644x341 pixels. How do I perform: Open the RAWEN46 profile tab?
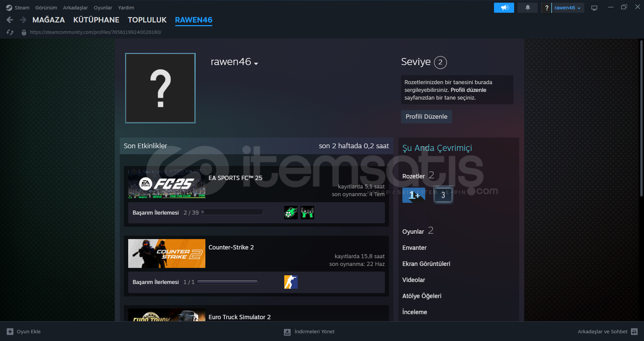[x=194, y=20]
